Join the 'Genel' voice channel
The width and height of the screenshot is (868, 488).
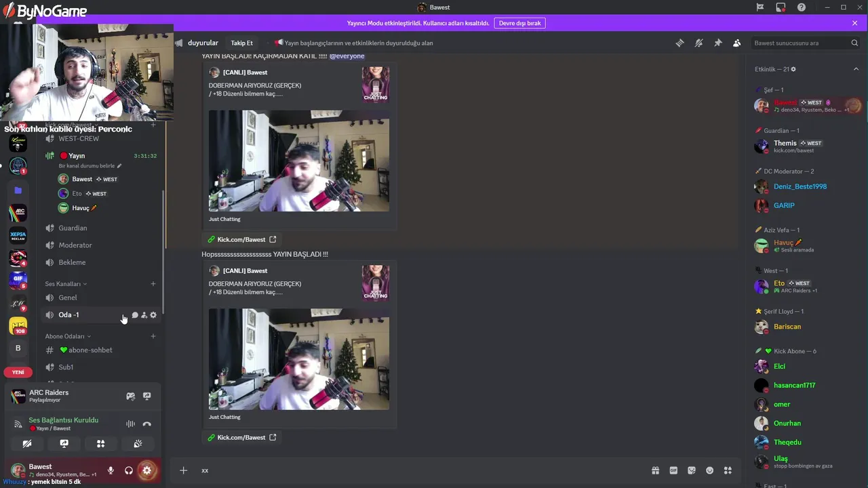coord(100,298)
